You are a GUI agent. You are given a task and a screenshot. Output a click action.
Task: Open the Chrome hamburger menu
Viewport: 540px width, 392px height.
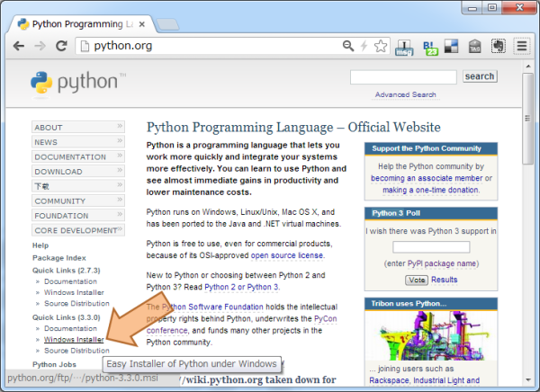pyautogui.click(x=521, y=46)
